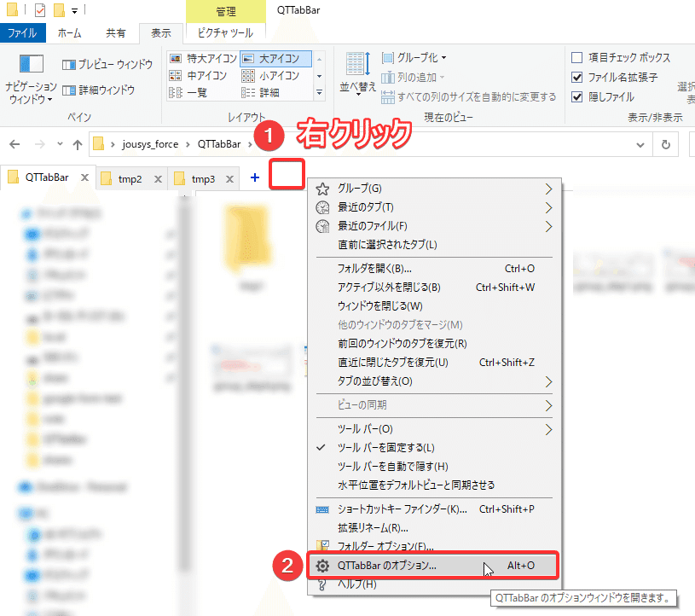Expand Groups (グループ) submenu

[433, 189]
